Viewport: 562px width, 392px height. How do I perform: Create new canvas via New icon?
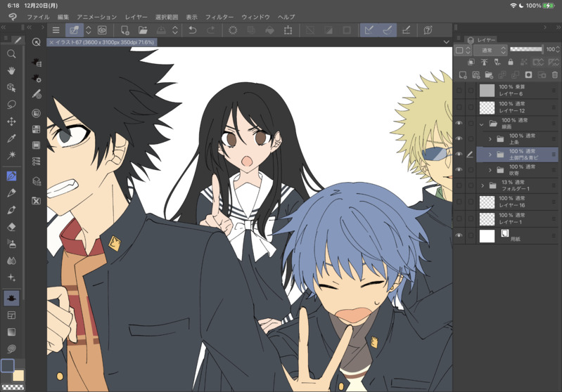pos(124,30)
